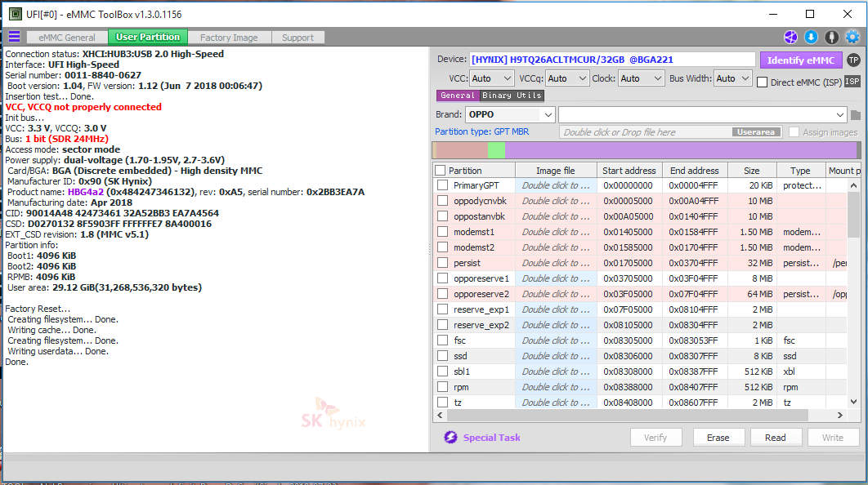
Task: Toggle the select-all Partition header checkbox
Action: tap(441, 171)
